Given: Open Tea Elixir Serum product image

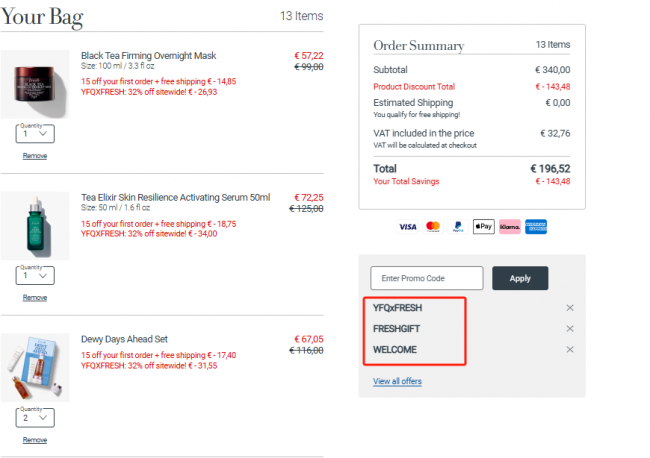Looking at the screenshot, I should 35,226.
